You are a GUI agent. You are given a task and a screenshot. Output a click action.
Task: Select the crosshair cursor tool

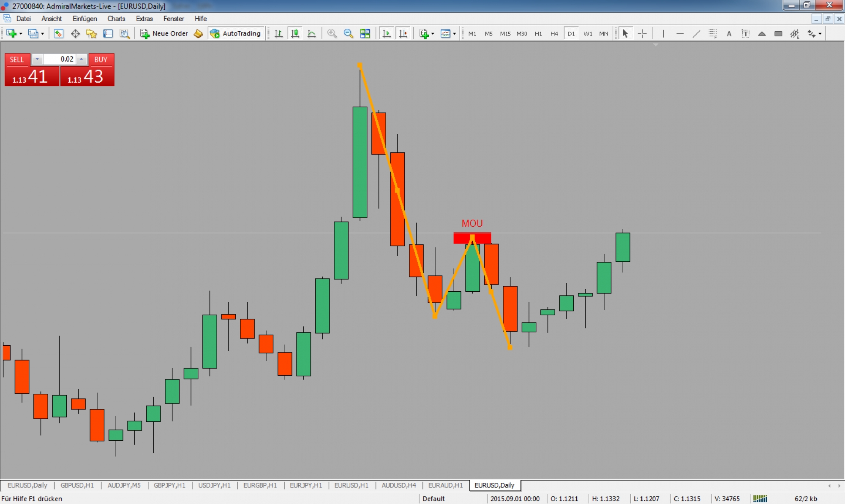pos(642,34)
